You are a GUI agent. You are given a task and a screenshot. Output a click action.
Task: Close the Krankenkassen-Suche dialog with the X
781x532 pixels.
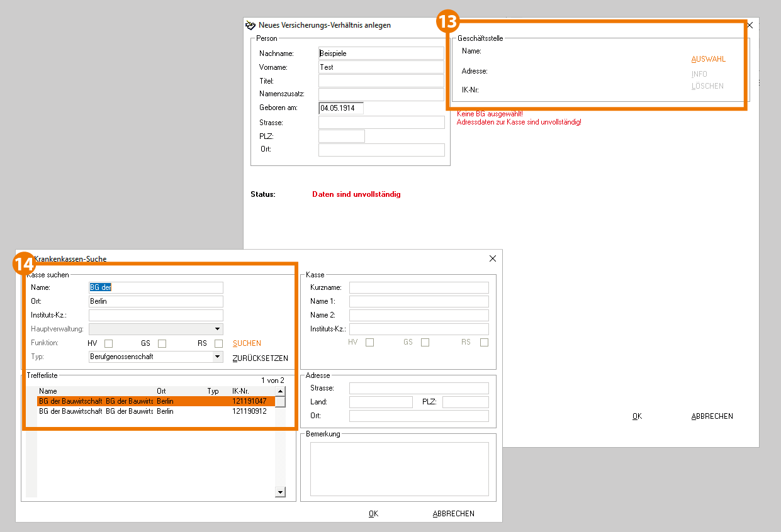[x=493, y=258]
